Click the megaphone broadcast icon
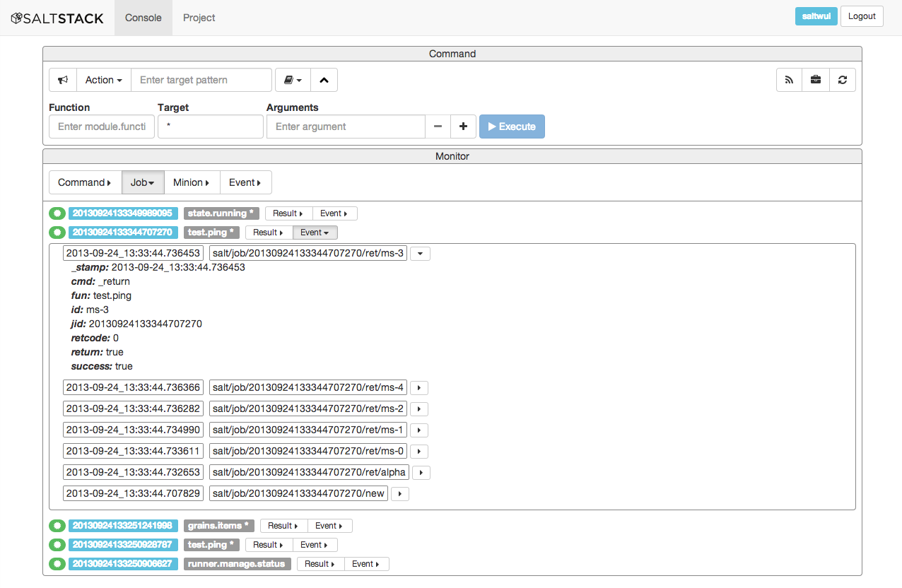The width and height of the screenshot is (902, 588). coord(62,79)
